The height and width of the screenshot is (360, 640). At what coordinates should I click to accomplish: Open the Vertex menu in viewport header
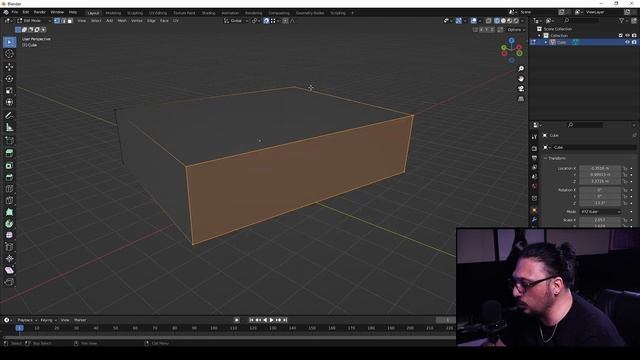[137, 20]
